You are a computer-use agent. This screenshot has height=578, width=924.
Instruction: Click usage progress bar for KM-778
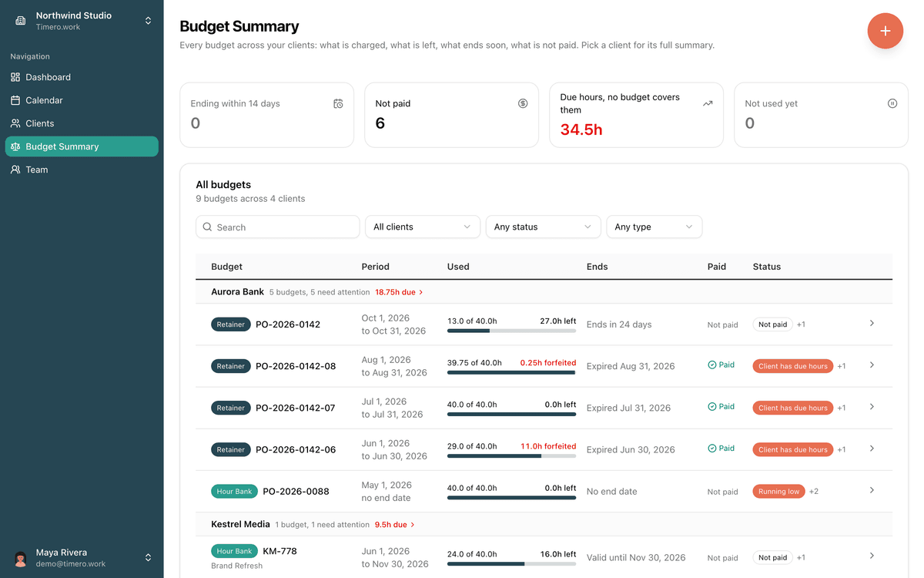point(511,563)
